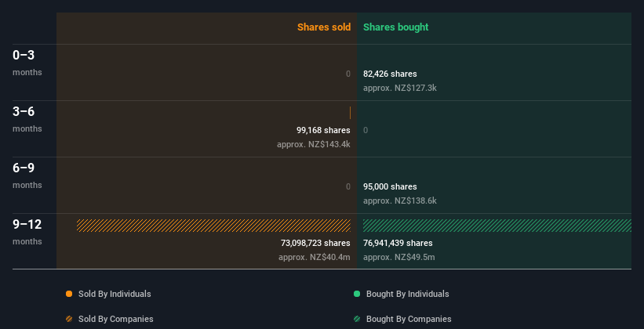Select the Sold By Individuals legend label
This screenshot has height=329, width=644.
pos(115,294)
